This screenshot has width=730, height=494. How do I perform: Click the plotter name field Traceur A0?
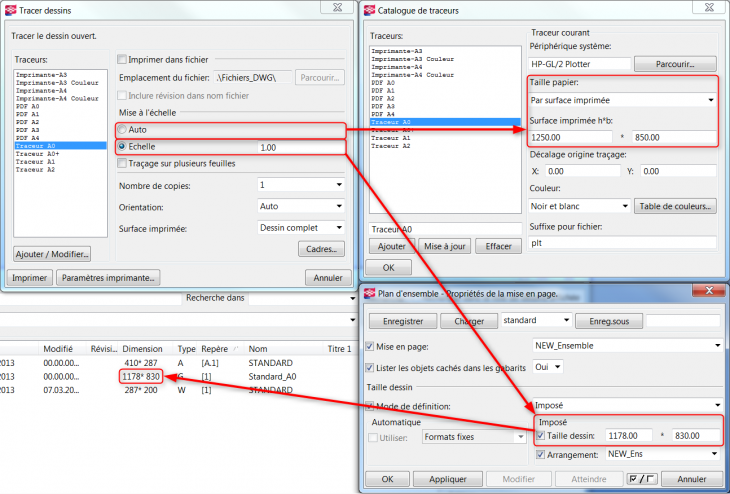pyautogui.click(x=446, y=229)
